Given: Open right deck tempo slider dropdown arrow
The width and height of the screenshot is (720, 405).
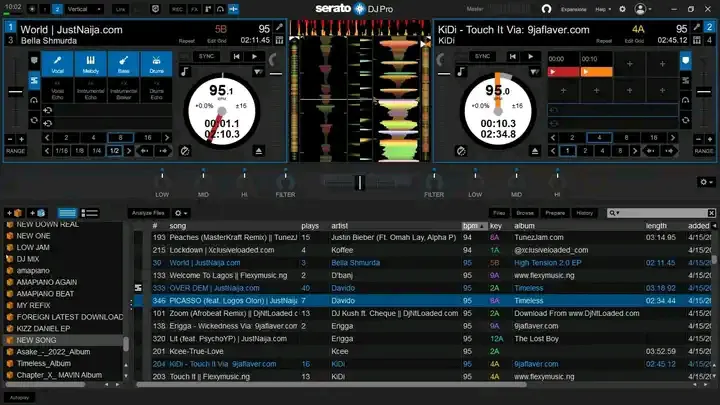Looking at the screenshot, I should click(534, 72).
